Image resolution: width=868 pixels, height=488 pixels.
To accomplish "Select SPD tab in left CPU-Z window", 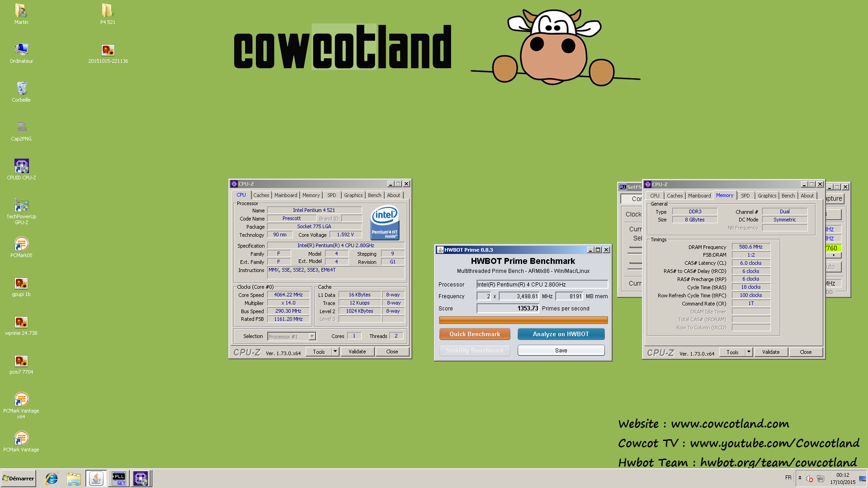I will [332, 195].
